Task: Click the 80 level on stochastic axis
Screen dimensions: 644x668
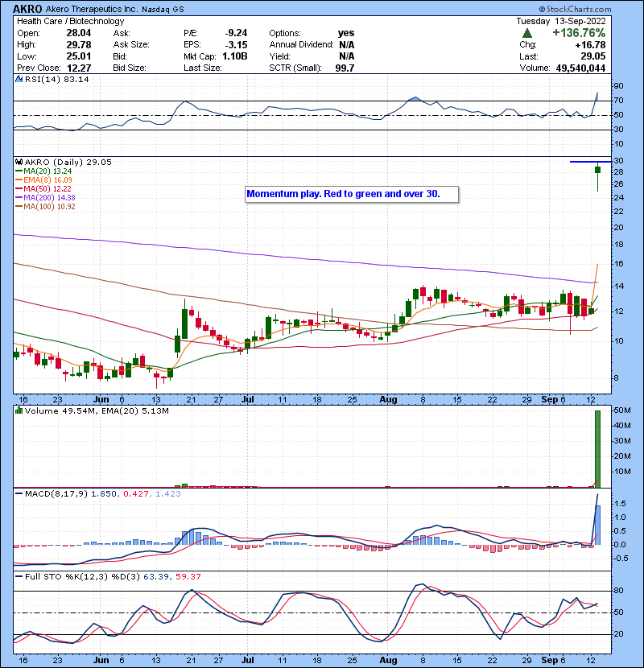Action: click(618, 591)
